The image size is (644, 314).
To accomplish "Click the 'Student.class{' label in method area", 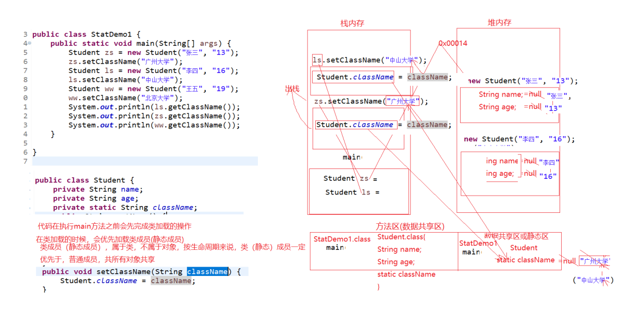I will (x=401, y=237).
